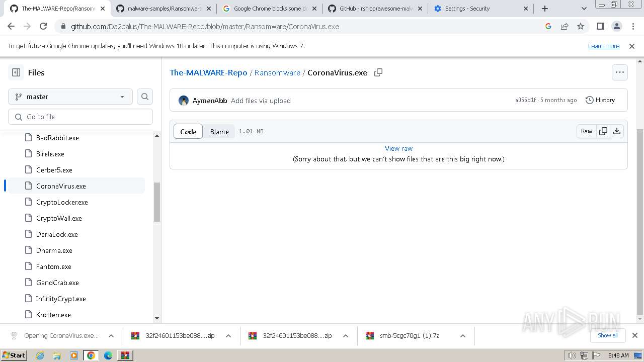Screen dimensions: 644x362
Task: Open Windows Start menu
Action: click(14, 355)
